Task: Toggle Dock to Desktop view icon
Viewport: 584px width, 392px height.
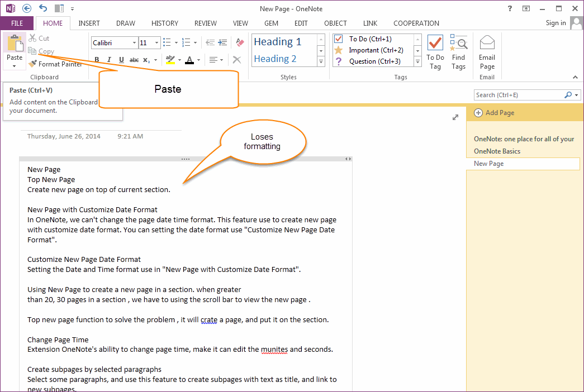Action: pyautogui.click(x=59, y=8)
